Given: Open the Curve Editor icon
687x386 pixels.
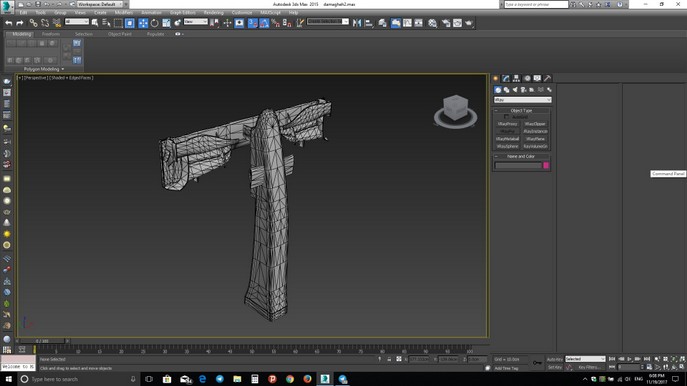Looking at the screenshot, I should (407, 23).
